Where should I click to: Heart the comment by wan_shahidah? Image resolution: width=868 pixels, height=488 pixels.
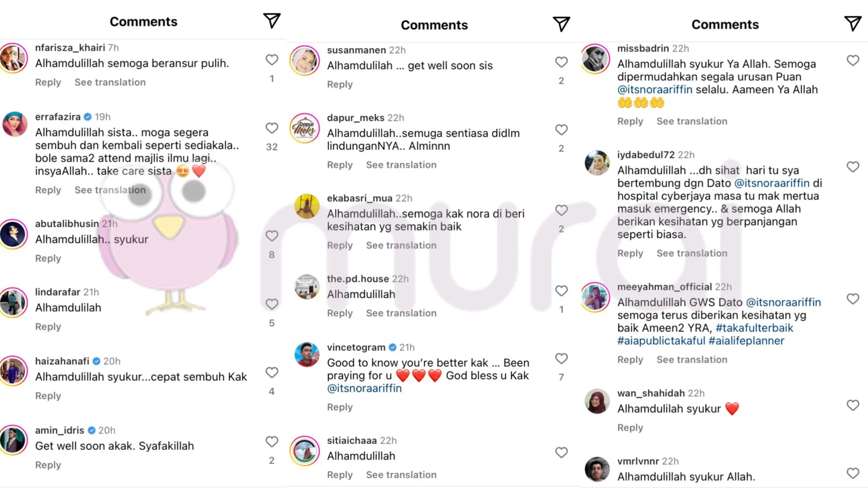[x=853, y=405]
